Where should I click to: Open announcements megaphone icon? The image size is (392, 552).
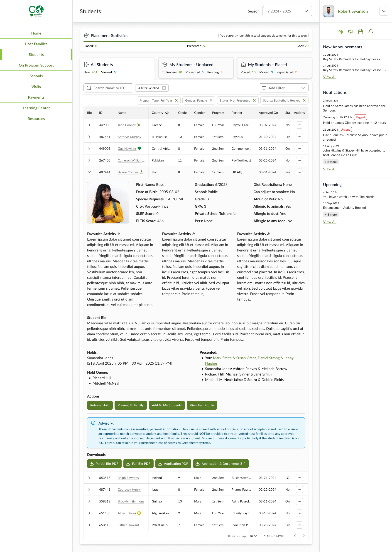(x=350, y=32)
